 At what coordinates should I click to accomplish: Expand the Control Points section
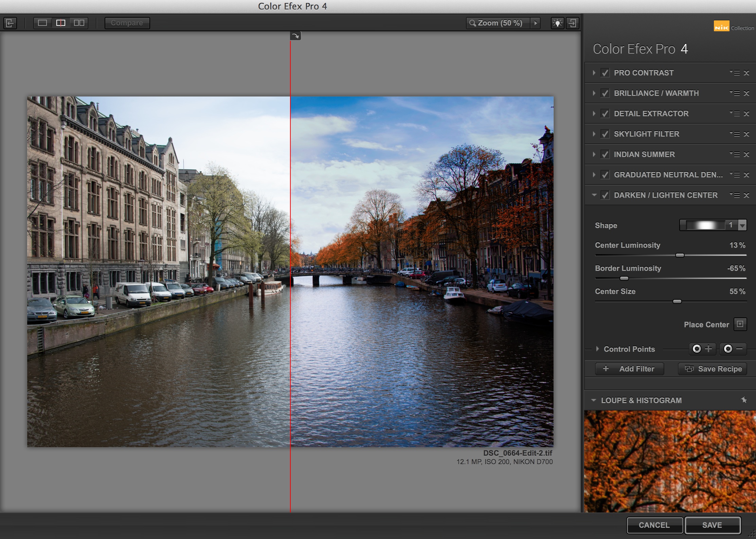tap(597, 349)
